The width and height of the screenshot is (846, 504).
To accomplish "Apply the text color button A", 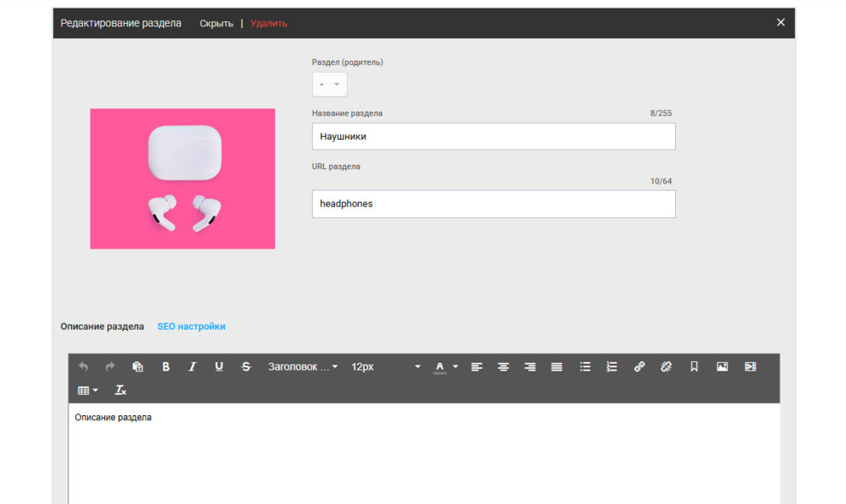I will pyautogui.click(x=440, y=367).
